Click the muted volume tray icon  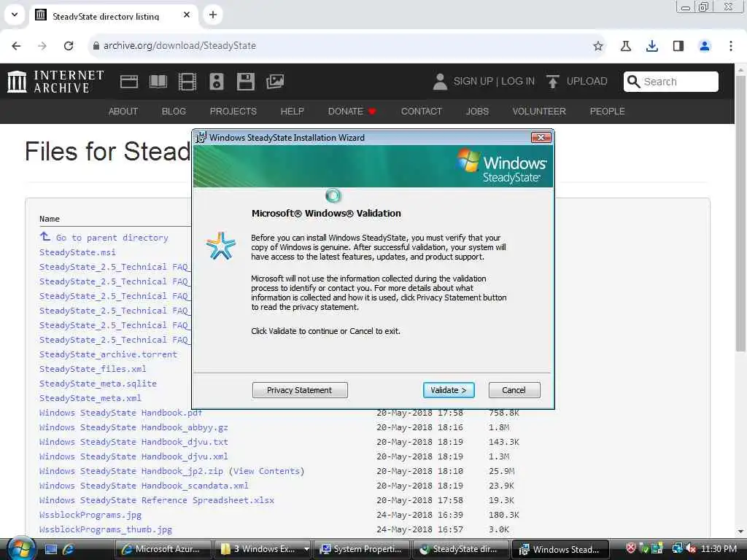[692, 548]
